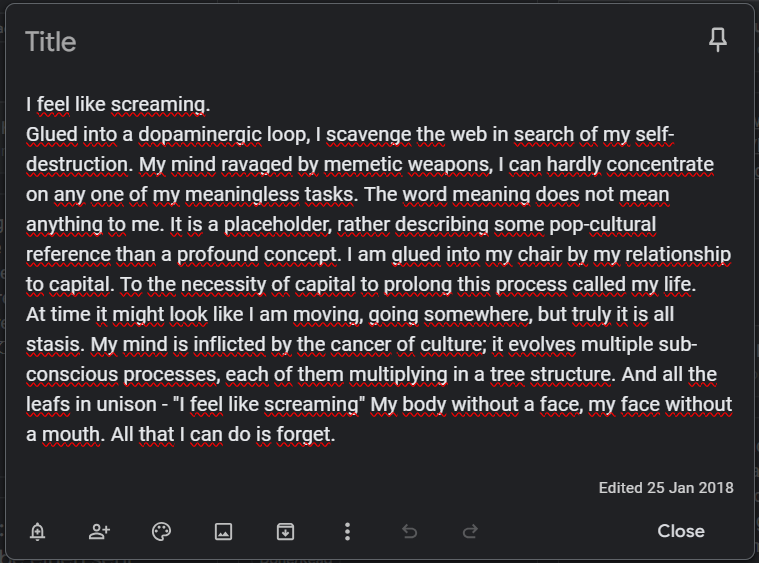Place cursor after the final word forget
The height and width of the screenshot is (563, 759).
[334, 435]
